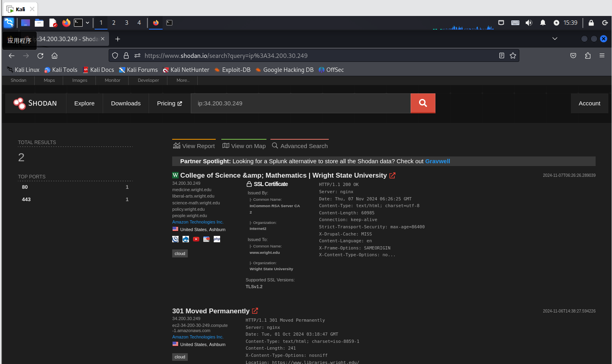Open a new browser tab
The image size is (612, 364).
tap(117, 39)
